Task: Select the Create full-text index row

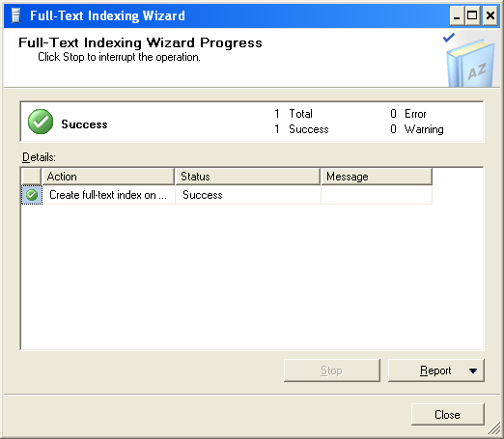Action: click(227, 195)
